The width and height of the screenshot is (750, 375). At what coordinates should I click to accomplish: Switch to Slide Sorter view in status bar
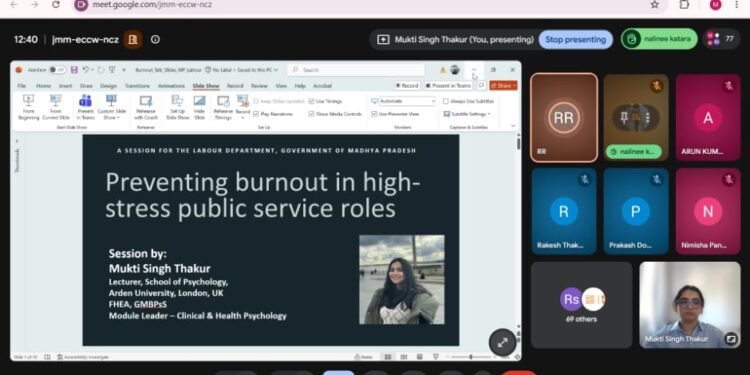404,357
